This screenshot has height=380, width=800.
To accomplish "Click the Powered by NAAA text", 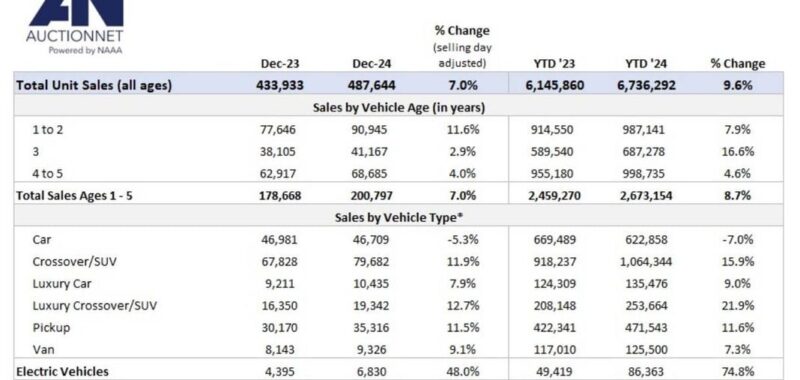I will tap(85, 50).
